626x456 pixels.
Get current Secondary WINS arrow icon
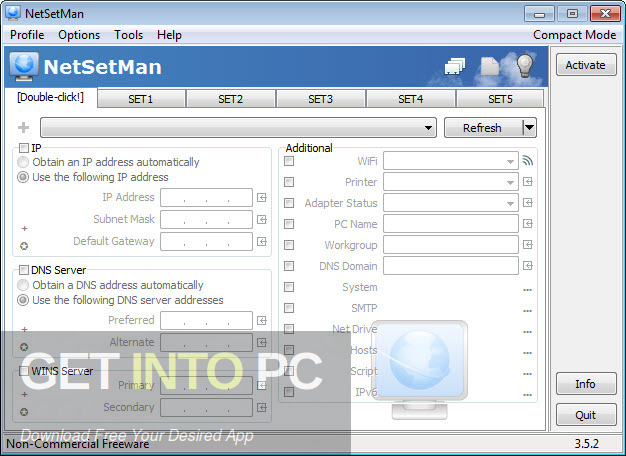click(262, 407)
